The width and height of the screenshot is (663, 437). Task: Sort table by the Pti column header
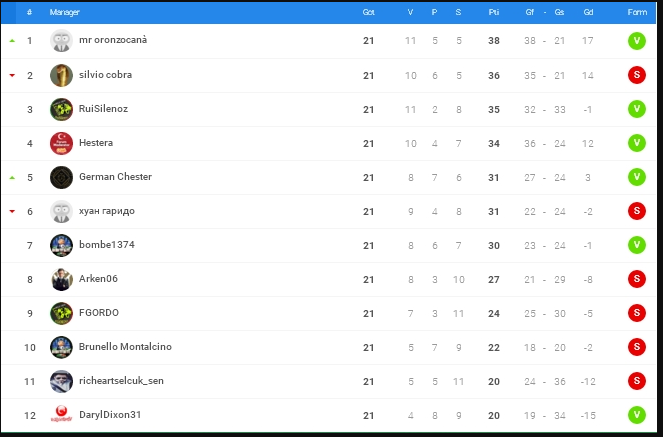pos(494,12)
